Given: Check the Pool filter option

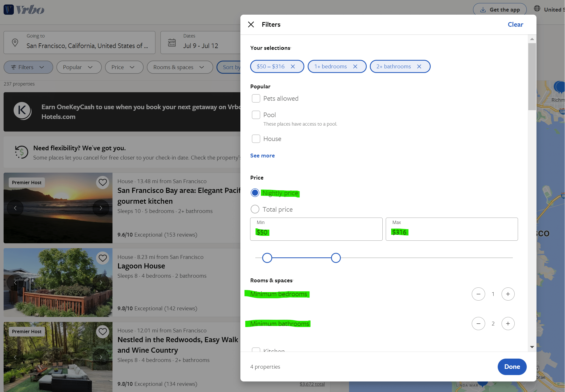Looking at the screenshot, I should coord(256,115).
